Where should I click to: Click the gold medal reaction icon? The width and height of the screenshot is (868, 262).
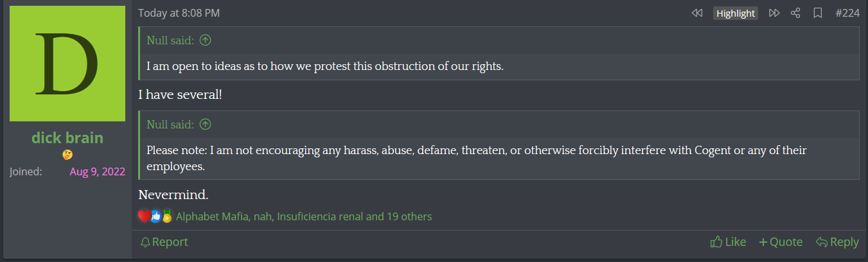[167, 216]
